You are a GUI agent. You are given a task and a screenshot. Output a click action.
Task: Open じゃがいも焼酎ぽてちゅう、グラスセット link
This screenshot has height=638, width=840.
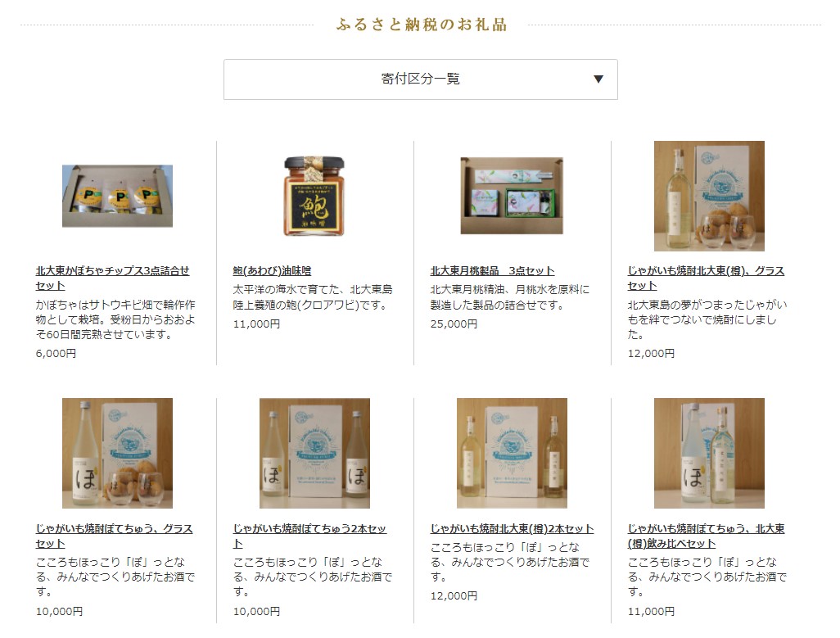114,536
